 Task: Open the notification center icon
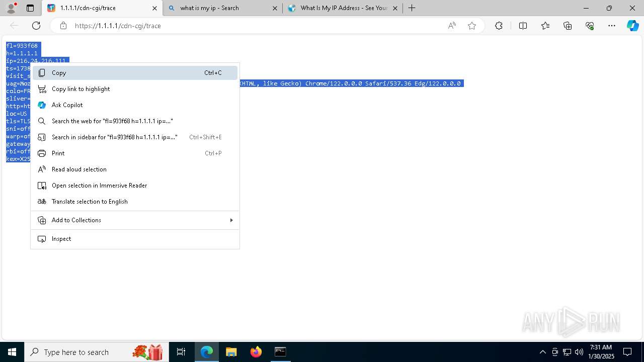[627, 352]
